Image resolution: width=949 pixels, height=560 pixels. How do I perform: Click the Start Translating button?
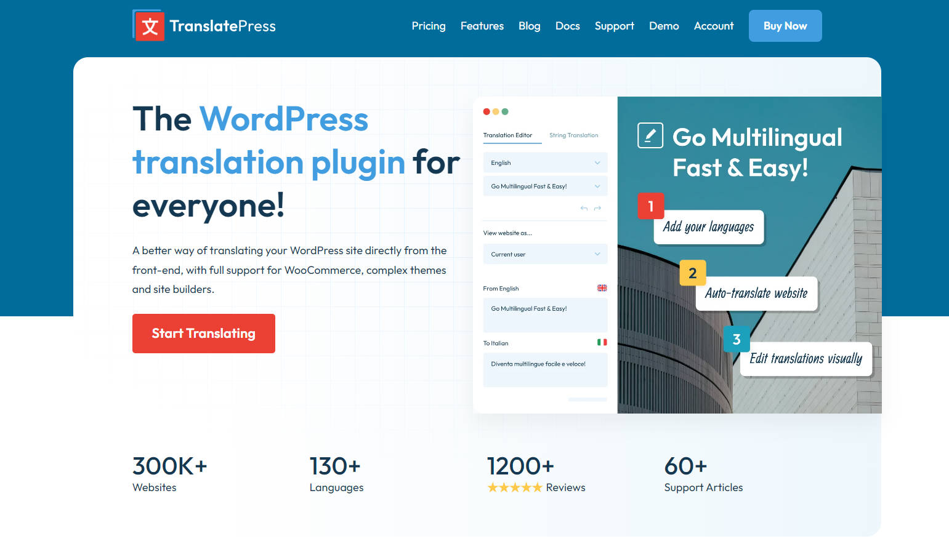click(x=203, y=334)
